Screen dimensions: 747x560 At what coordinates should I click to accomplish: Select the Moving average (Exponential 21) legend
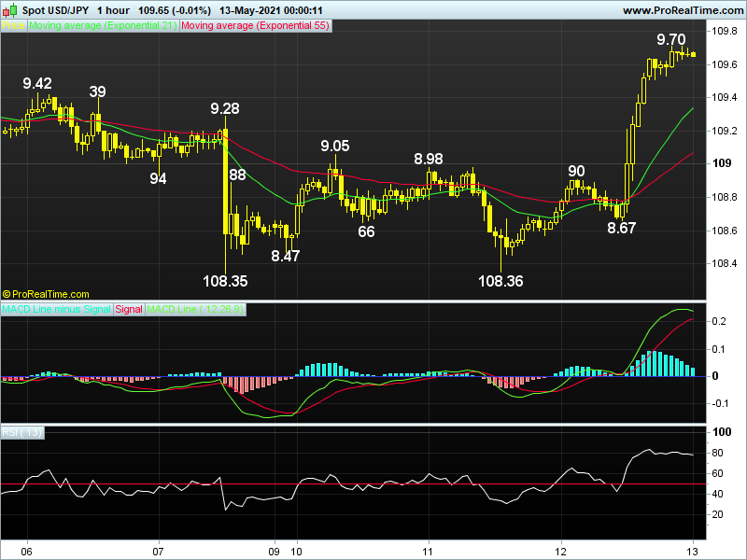[103, 26]
